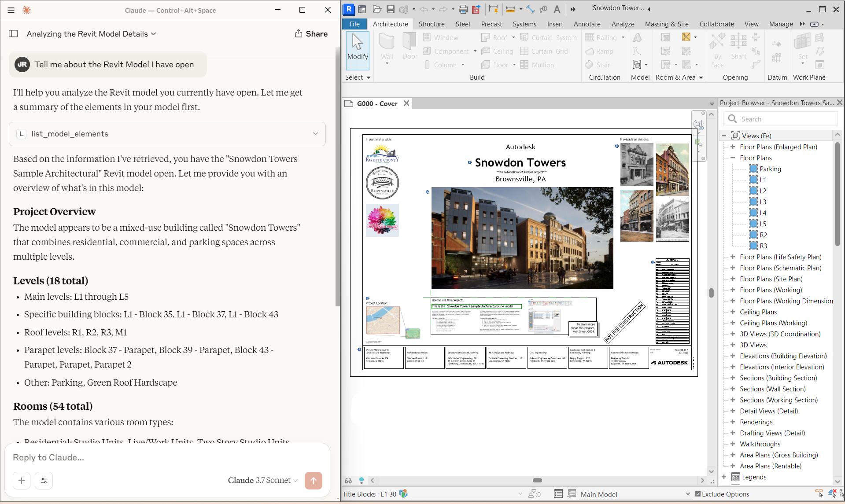Screen dimensions: 845x504
Task: Open the Revit File tab
Action: (x=354, y=24)
